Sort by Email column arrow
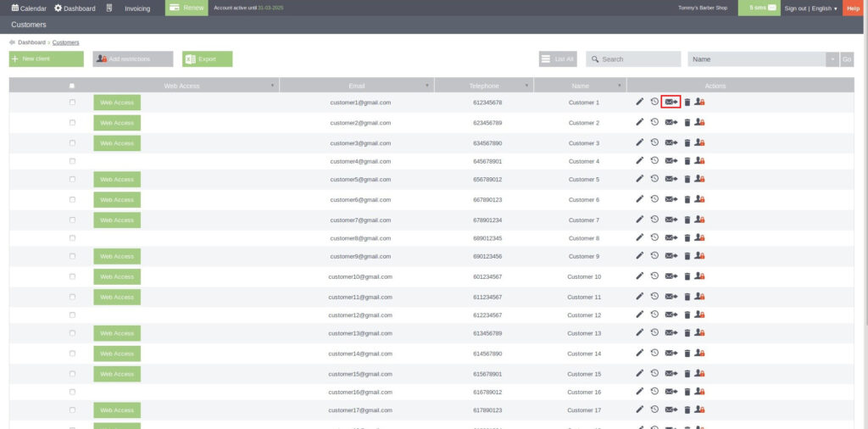 [427, 86]
